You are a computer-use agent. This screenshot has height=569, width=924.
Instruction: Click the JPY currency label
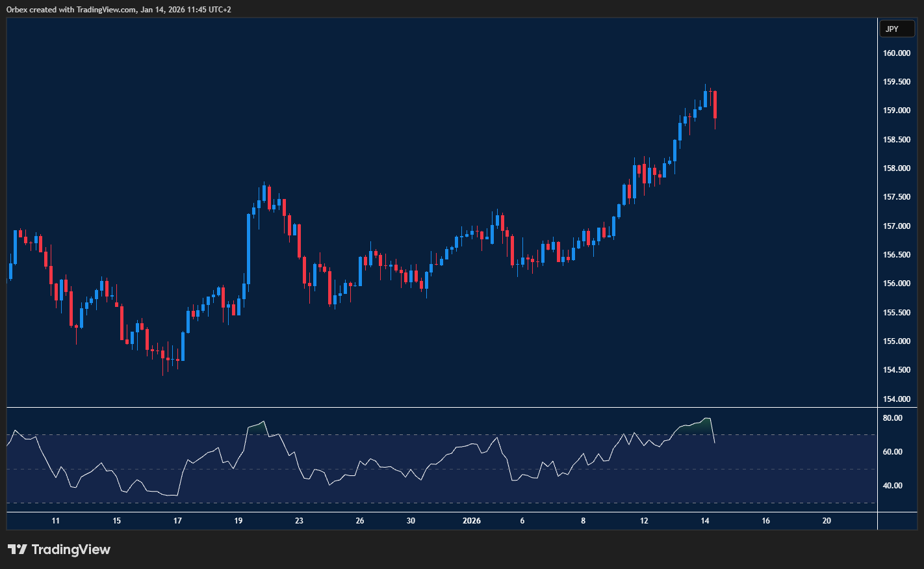pyautogui.click(x=897, y=29)
